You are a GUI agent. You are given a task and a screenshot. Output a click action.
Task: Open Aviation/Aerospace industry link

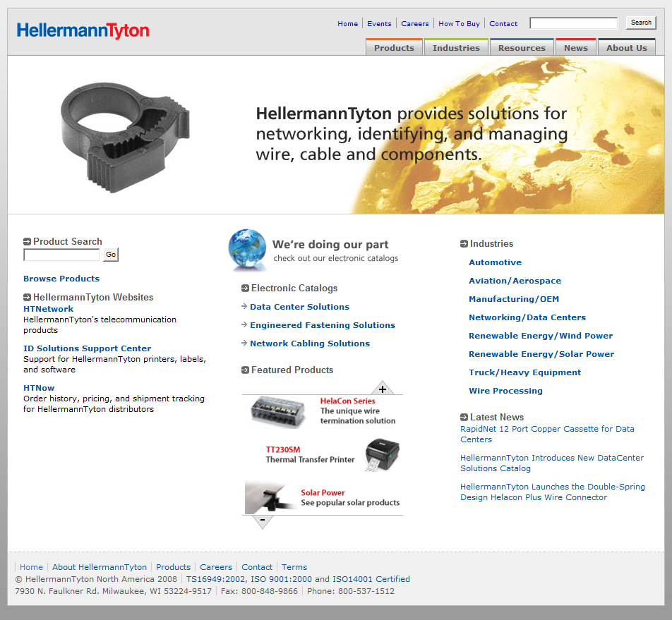point(515,281)
